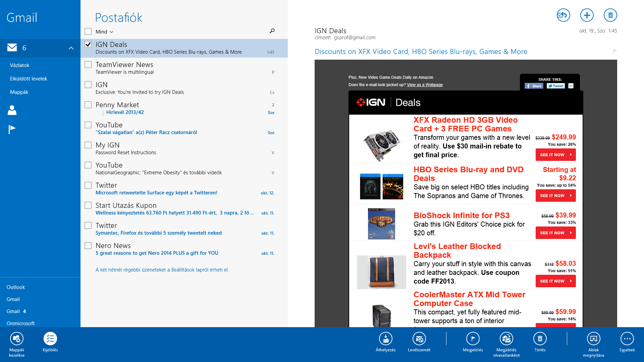This screenshot has width=644, height=362.
Task: Click the XFX video card product image
Action: tap(381, 145)
